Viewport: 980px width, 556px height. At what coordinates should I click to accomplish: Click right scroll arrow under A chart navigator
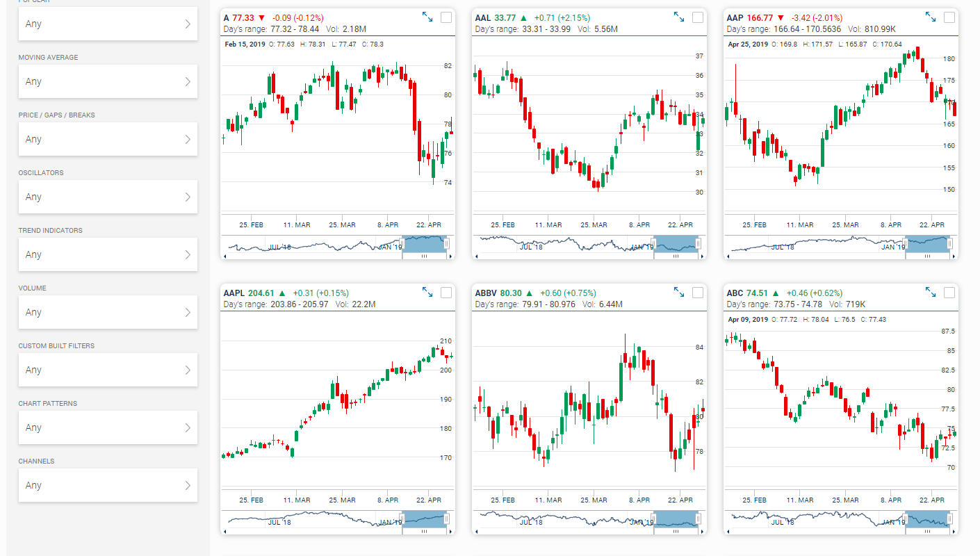point(452,256)
